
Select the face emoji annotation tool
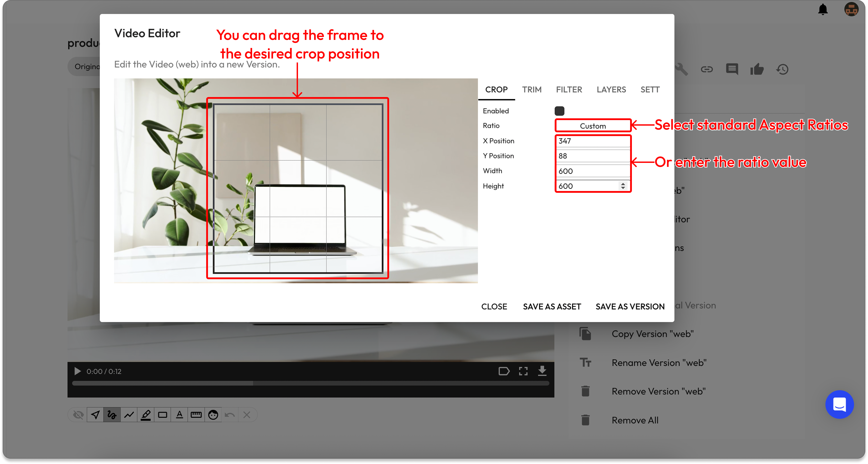click(213, 415)
